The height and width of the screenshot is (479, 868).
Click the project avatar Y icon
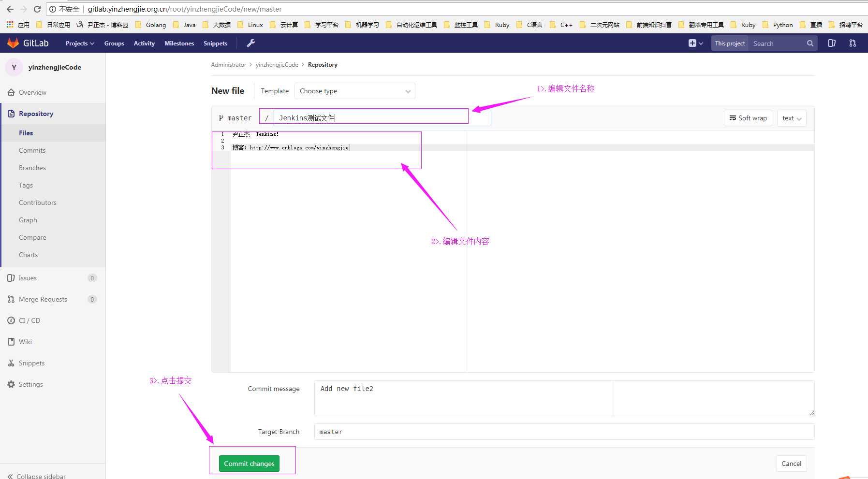pyautogui.click(x=14, y=67)
